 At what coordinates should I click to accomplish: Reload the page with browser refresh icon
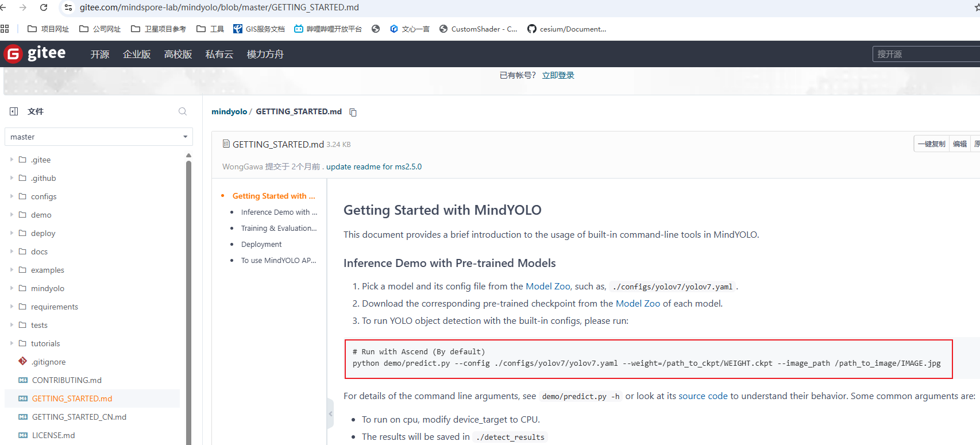(x=44, y=7)
